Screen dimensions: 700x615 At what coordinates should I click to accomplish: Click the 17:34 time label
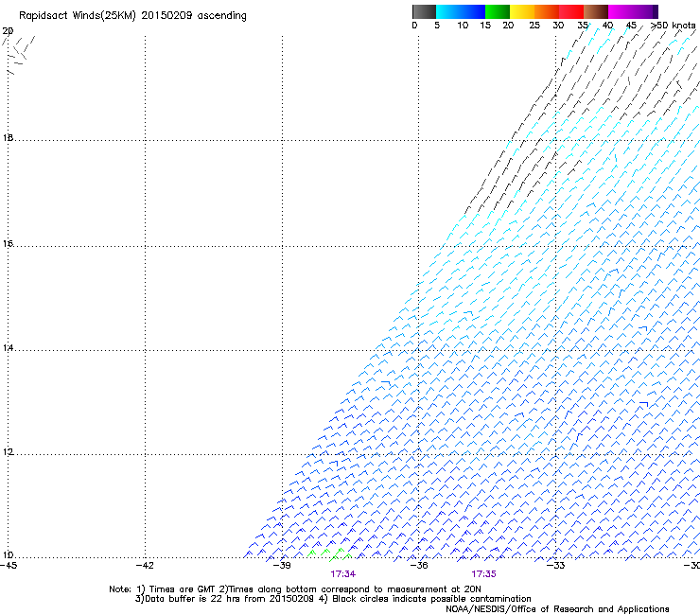(342, 574)
